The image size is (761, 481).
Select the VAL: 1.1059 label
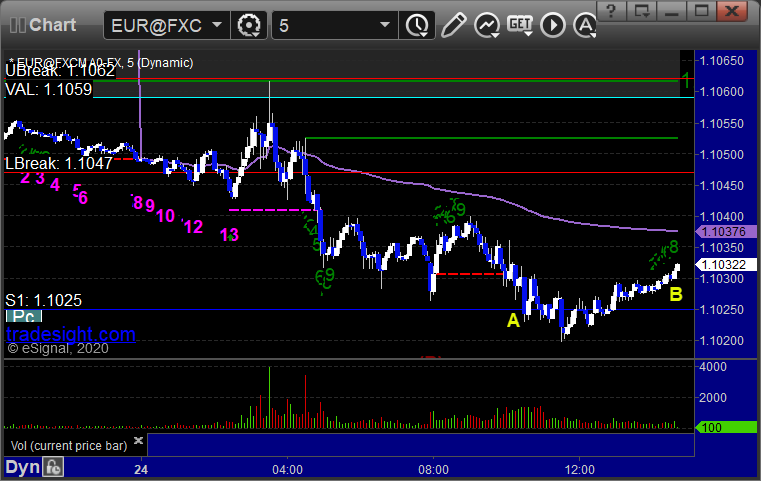coord(49,89)
